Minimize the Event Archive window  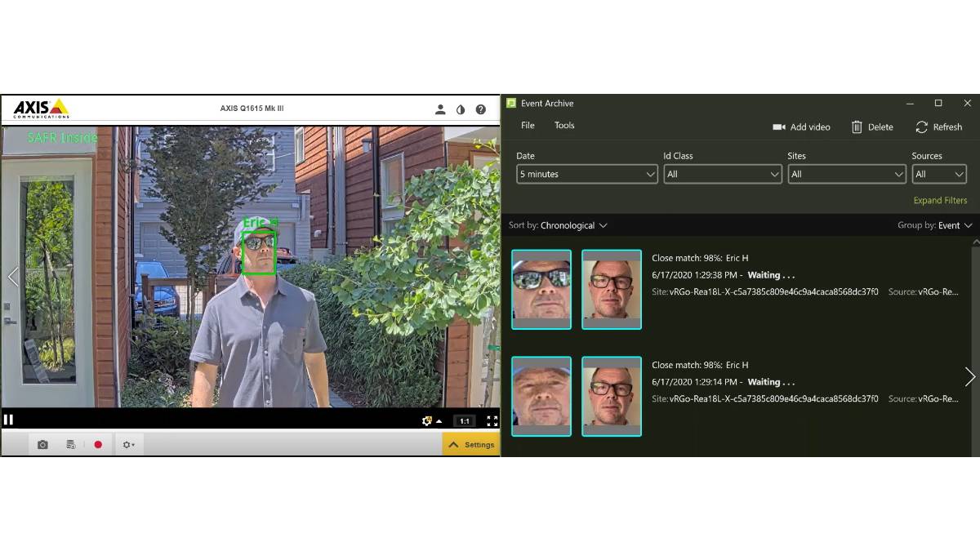point(910,103)
